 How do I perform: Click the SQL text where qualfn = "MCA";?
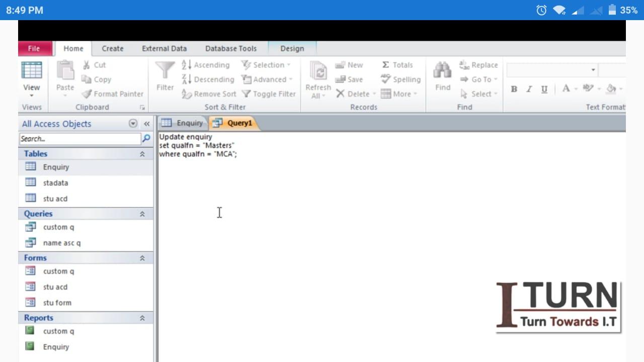click(198, 154)
